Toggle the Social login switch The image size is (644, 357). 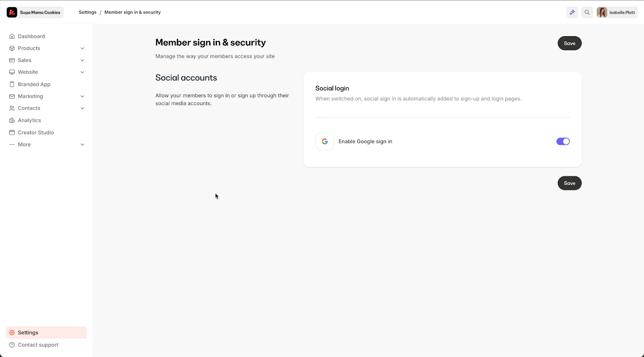pyautogui.click(x=563, y=141)
